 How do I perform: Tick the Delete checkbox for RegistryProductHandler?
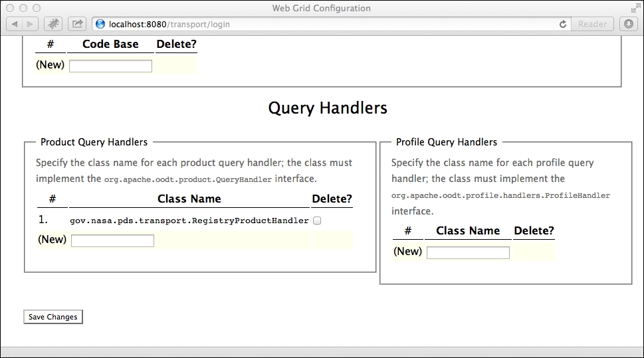[317, 221]
